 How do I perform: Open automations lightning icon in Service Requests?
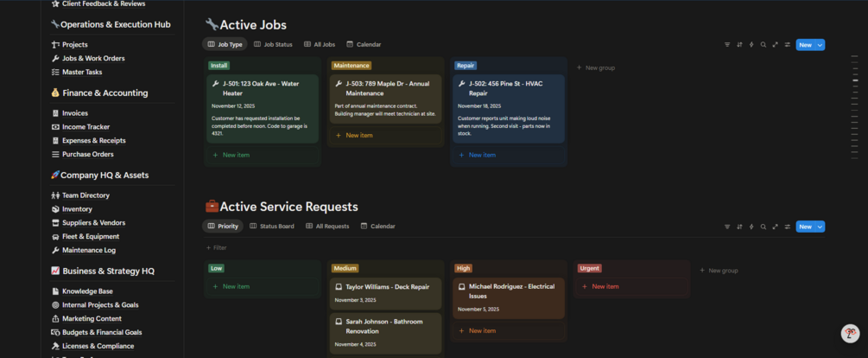[x=751, y=227]
